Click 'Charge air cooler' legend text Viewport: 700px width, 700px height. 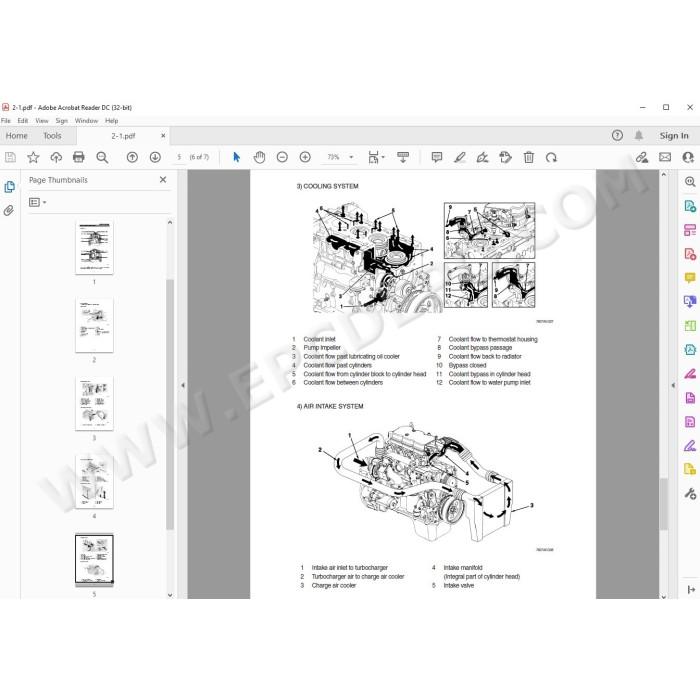[x=333, y=585]
